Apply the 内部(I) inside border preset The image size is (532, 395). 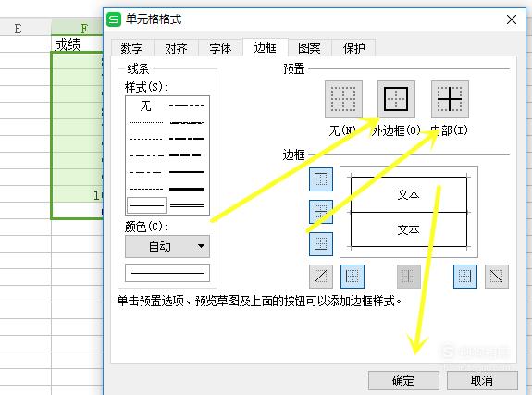(x=450, y=99)
